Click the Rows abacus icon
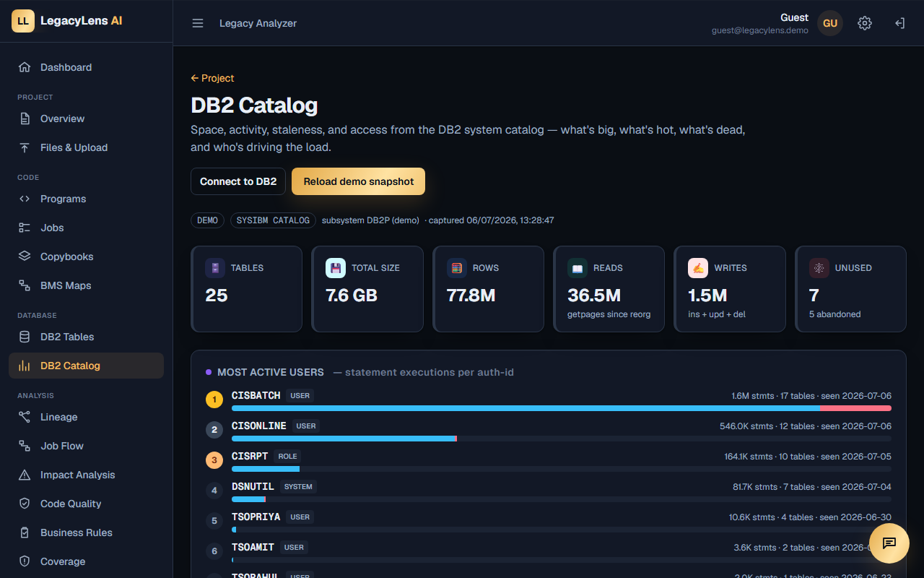924x578 pixels. [457, 268]
